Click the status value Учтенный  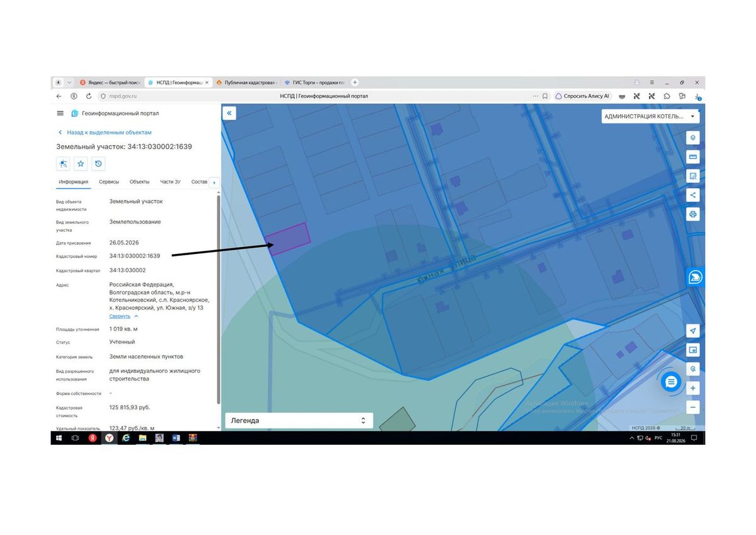click(122, 342)
